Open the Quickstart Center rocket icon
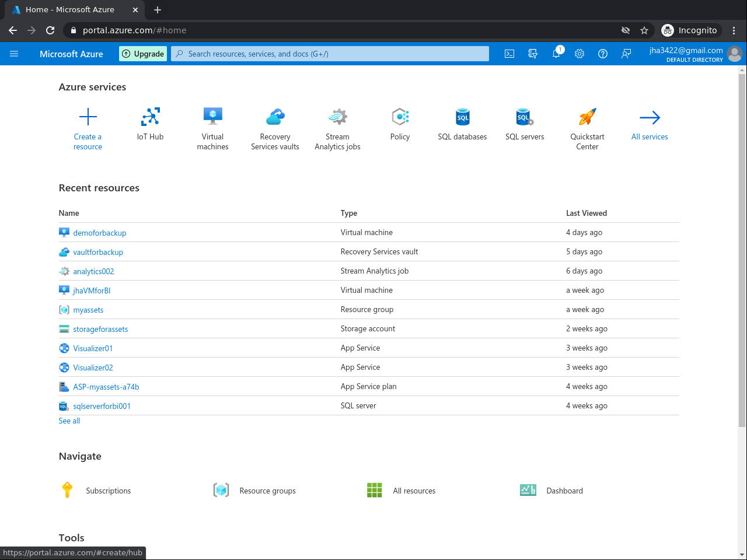 (x=587, y=117)
